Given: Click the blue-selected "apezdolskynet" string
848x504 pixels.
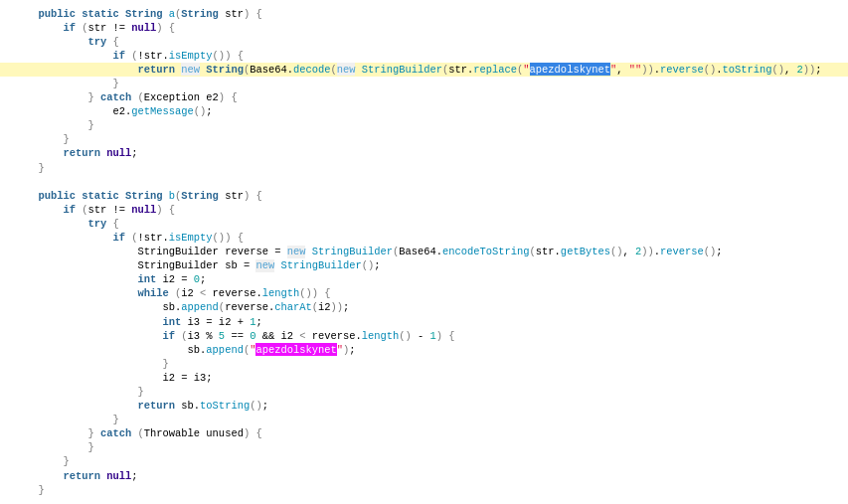Looking at the screenshot, I should click(570, 70).
